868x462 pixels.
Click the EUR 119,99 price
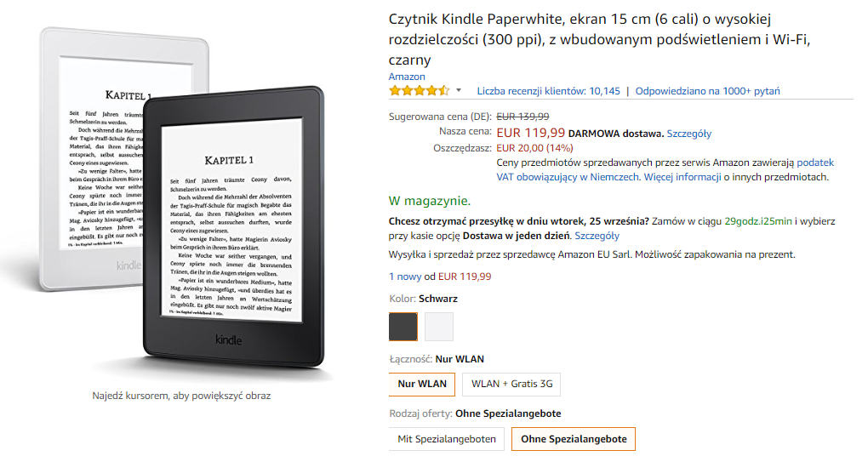(531, 133)
